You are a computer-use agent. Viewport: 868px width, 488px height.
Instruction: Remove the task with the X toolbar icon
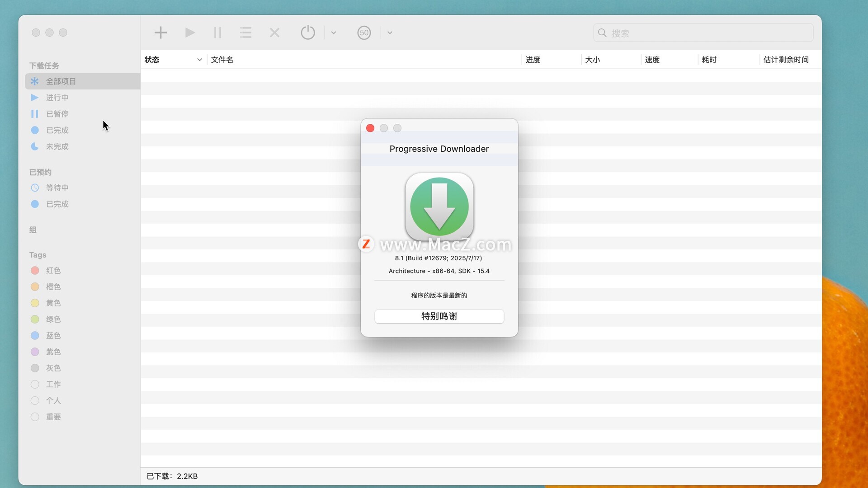coord(274,33)
